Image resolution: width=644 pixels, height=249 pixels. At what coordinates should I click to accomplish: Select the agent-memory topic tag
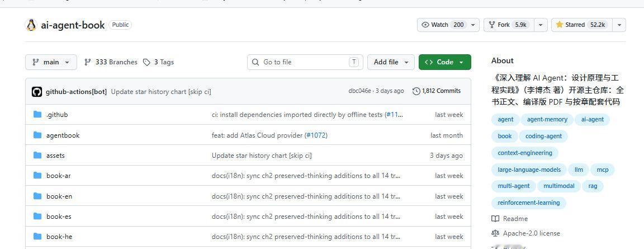(547, 120)
